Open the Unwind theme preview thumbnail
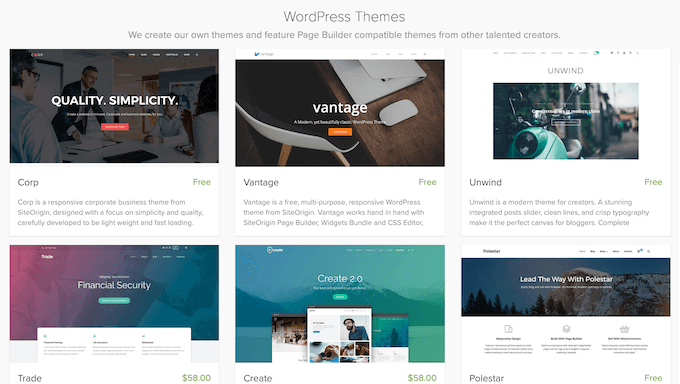The height and width of the screenshot is (384, 680). 566,108
